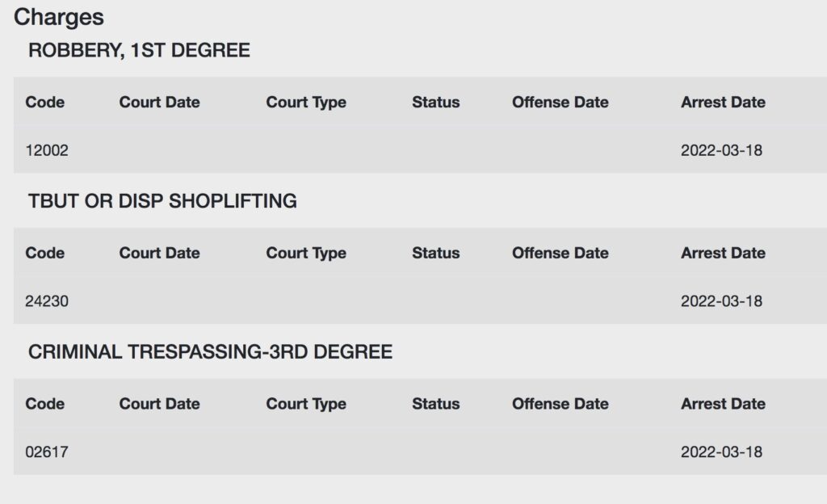The width and height of the screenshot is (827, 504).
Task: Select the ROBBERY, 1ST DEGREE charge title
Action: pyautogui.click(x=139, y=51)
